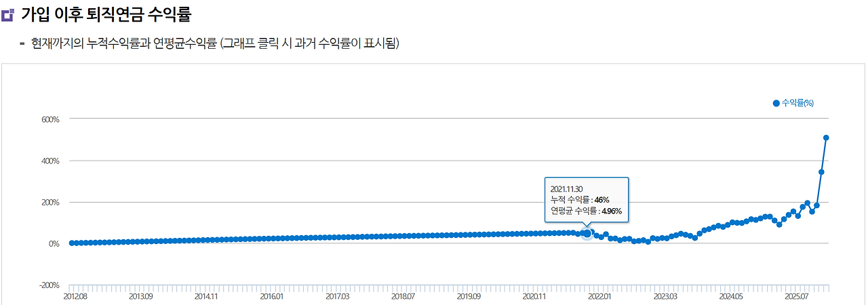This screenshot has width=868, height=305.
Task: Click the highlighted 2021.11.30 data point
Action: (x=587, y=233)
